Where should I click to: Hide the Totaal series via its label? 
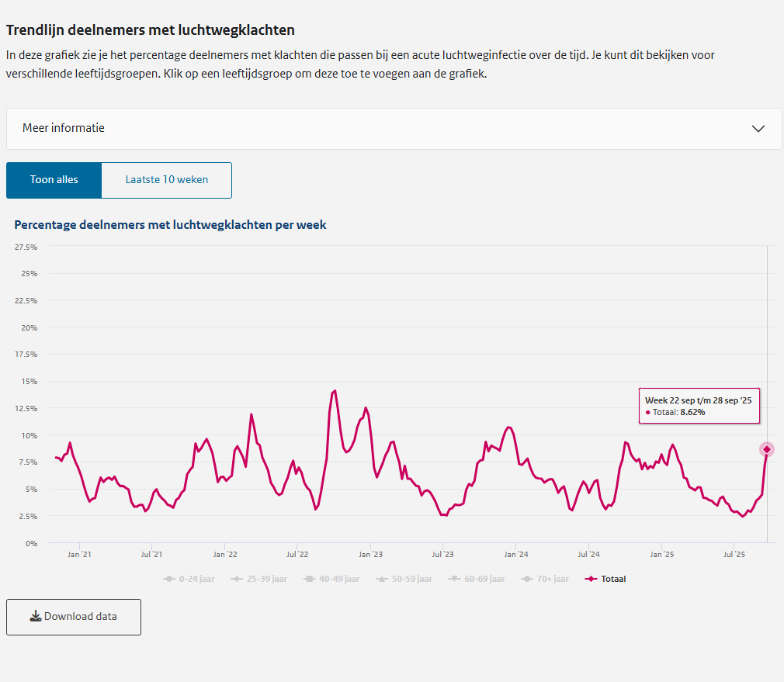(613, 579)
